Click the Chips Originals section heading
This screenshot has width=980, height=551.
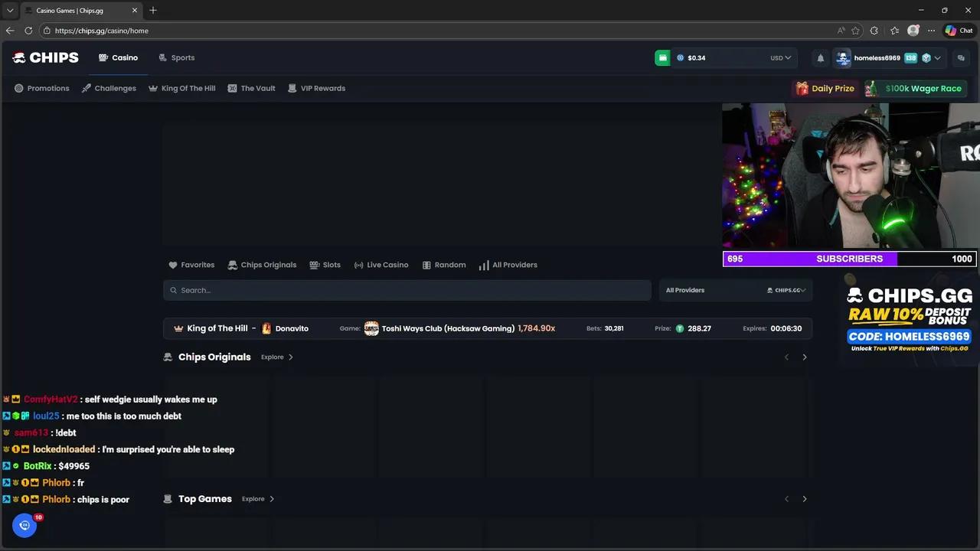click(214, 357)
